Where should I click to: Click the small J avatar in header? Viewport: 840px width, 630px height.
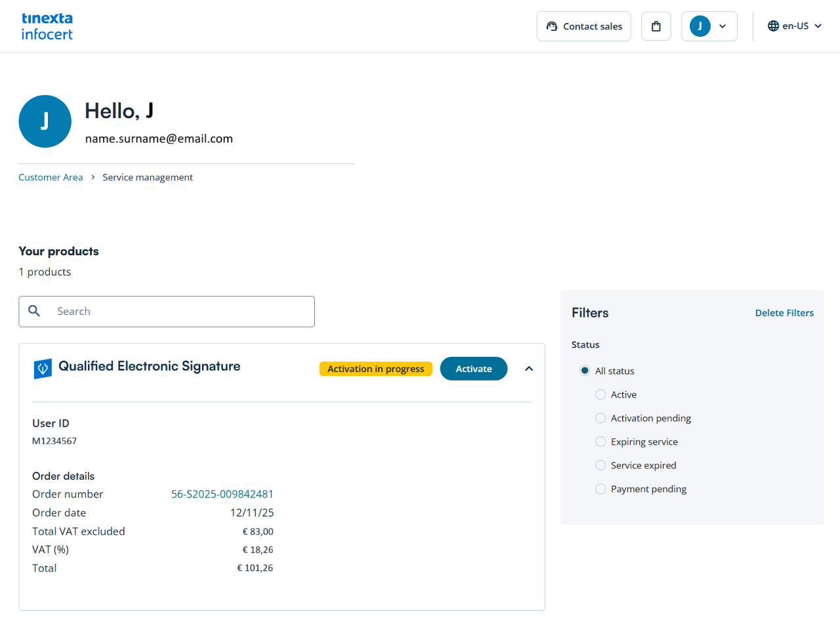pos(700,26)
